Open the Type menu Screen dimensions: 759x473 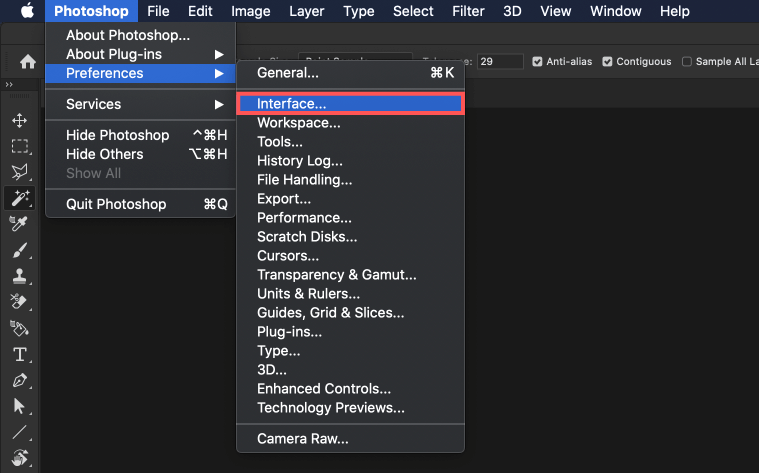coord(359,11)
